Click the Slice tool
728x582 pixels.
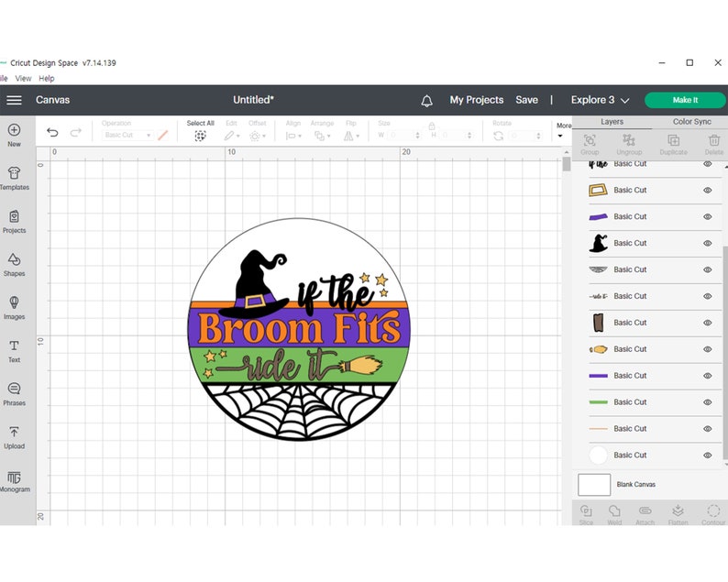click(x=586, y=511)
